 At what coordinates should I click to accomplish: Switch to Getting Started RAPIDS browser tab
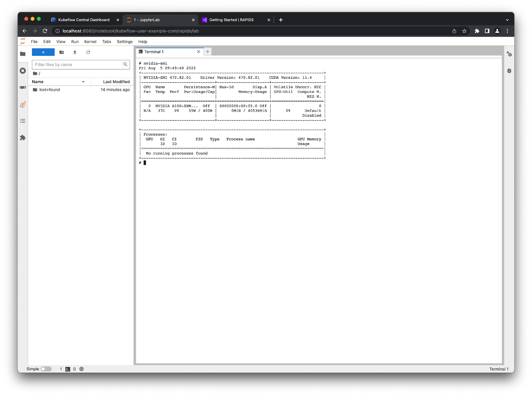pos(231,20)
